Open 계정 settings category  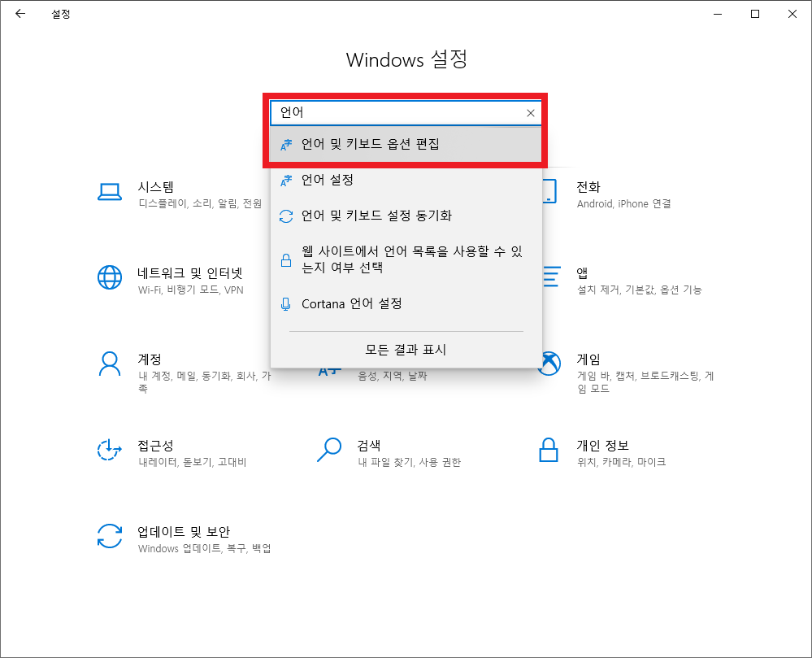click(184, 373)
